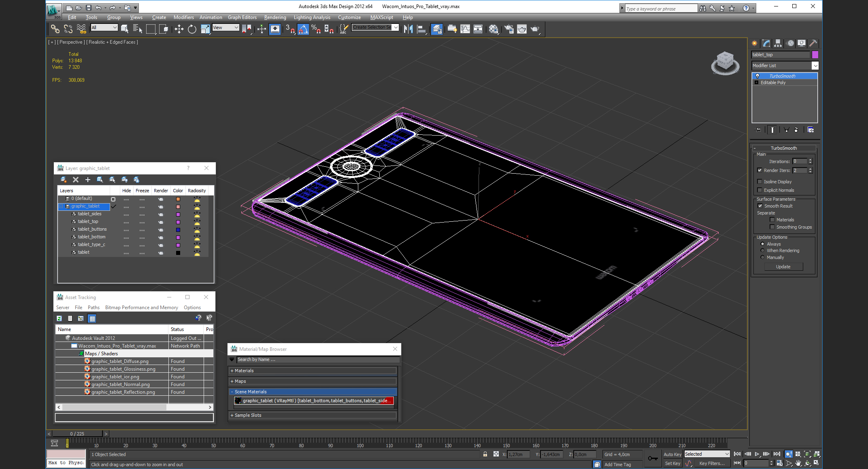The image size is (868, 469).
Task: Open the Modifiers menu
Action: pos(183,17)
